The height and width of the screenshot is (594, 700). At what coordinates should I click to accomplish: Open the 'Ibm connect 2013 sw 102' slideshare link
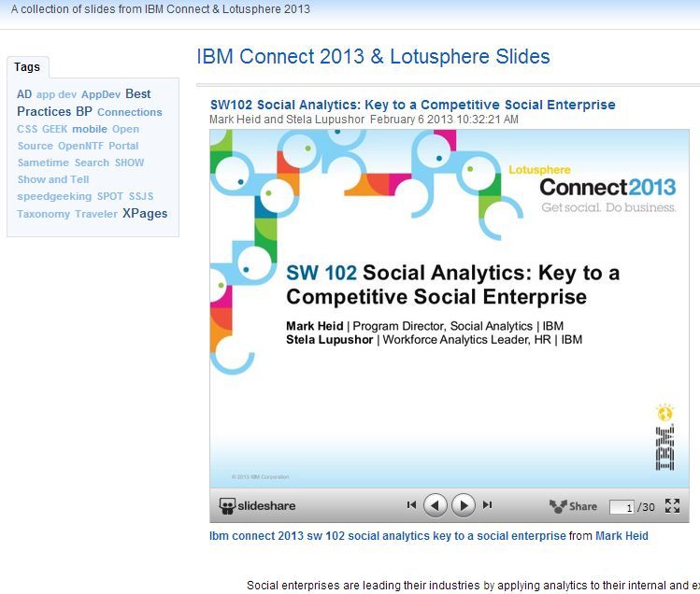click(x=388, y=536)
